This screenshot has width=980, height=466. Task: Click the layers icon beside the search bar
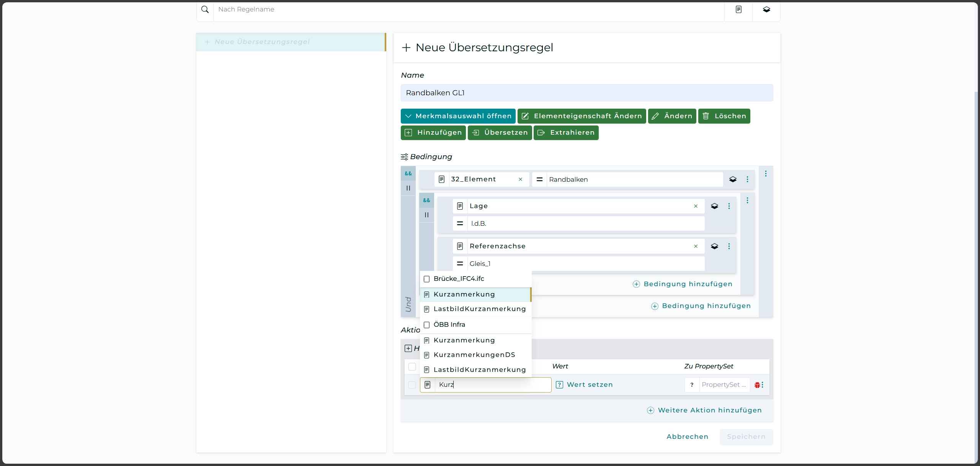coord(766,10)
